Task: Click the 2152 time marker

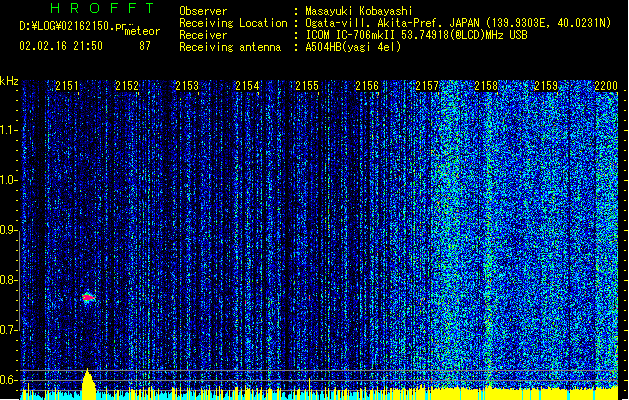Action: point(127,86)
